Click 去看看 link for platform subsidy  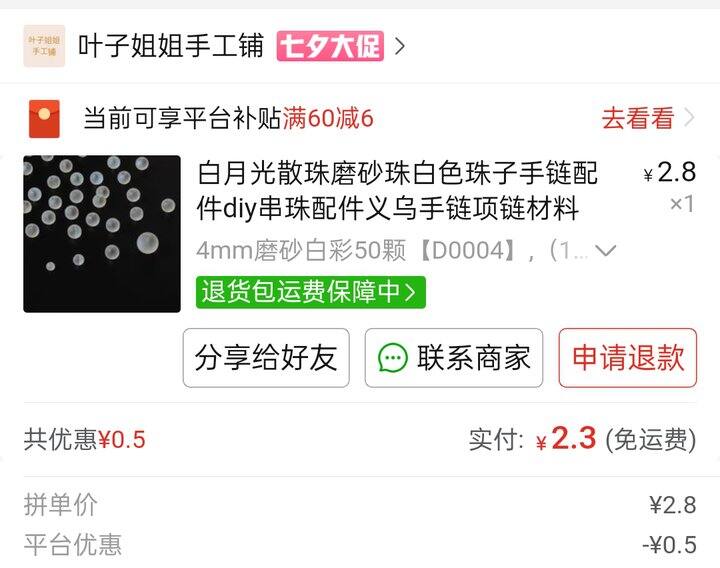[637, 118]
